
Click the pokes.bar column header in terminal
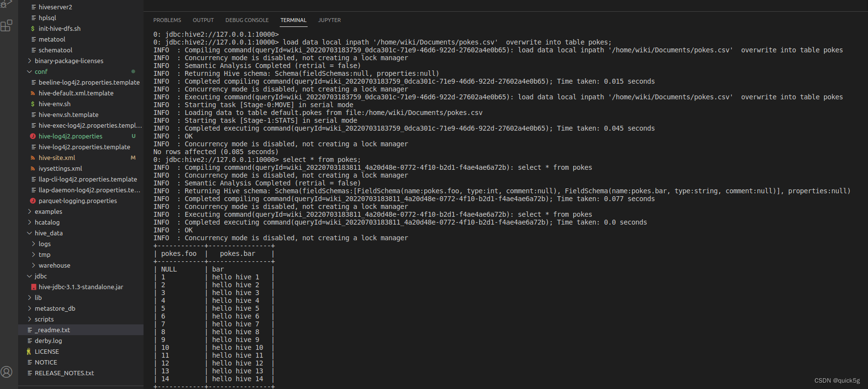[x=238, y=254]
